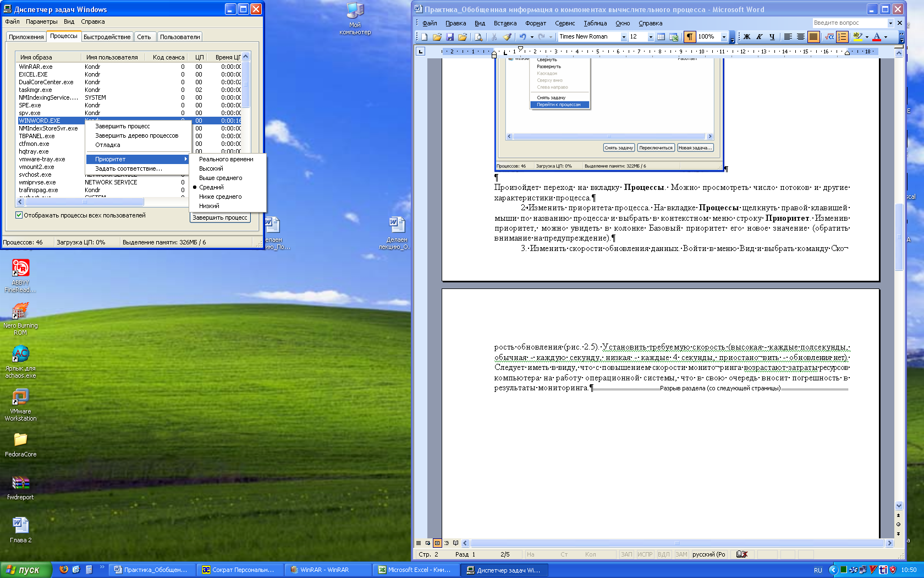Apply yellow highlight color button

(857, 37)
